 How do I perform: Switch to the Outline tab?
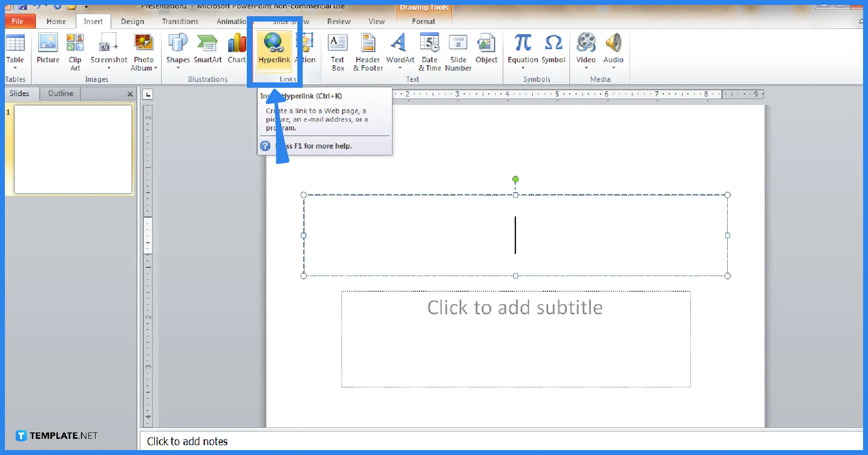click(x=59, y=93)
